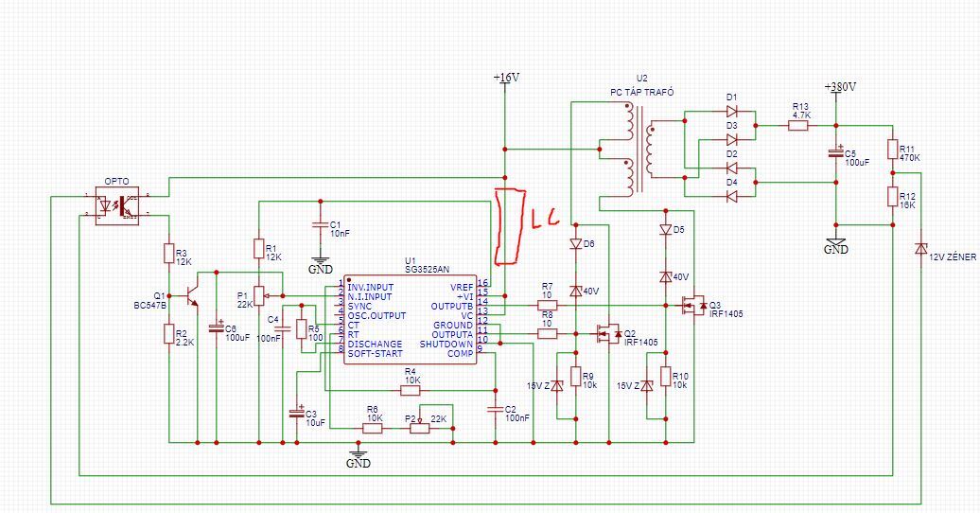Click resistor R1 12K symbol

pyautogui.click(x=259, y=248)
